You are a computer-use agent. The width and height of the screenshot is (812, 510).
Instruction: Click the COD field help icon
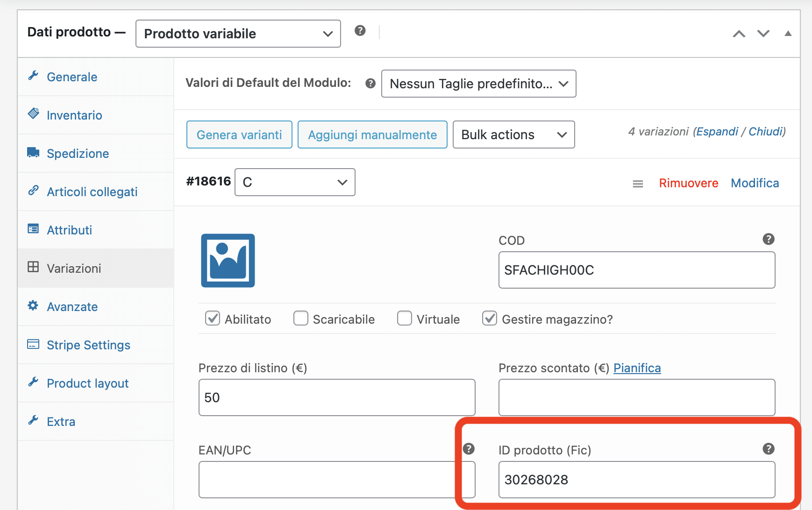tap(768, 239)
